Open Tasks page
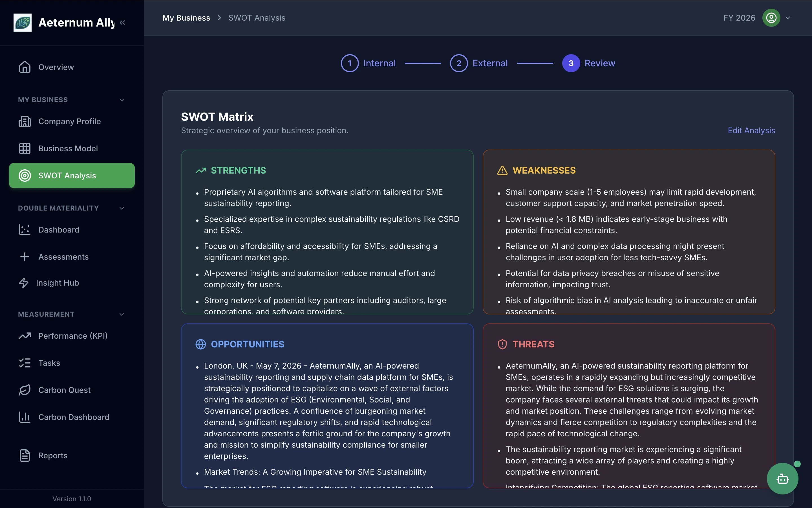Screen dimensions: 812x508 pyautogui.click(x=72, y=363)
